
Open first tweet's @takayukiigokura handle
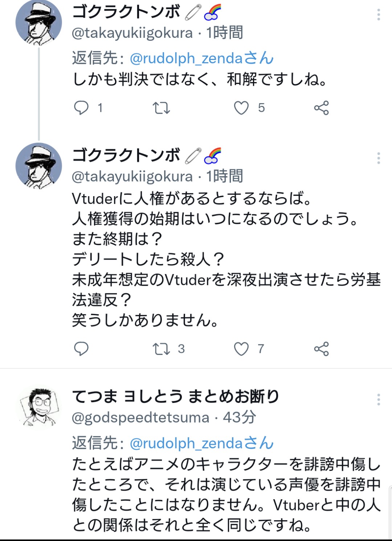[132, 33]
